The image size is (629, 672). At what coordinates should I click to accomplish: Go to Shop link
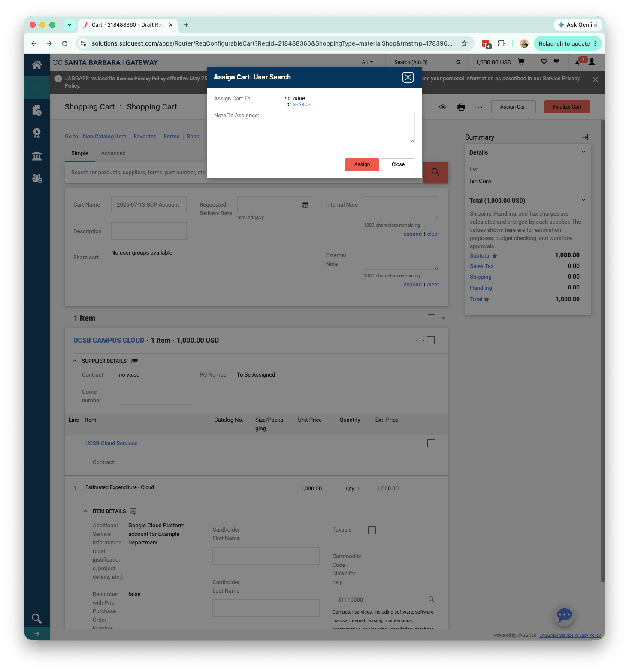point(193,137)
